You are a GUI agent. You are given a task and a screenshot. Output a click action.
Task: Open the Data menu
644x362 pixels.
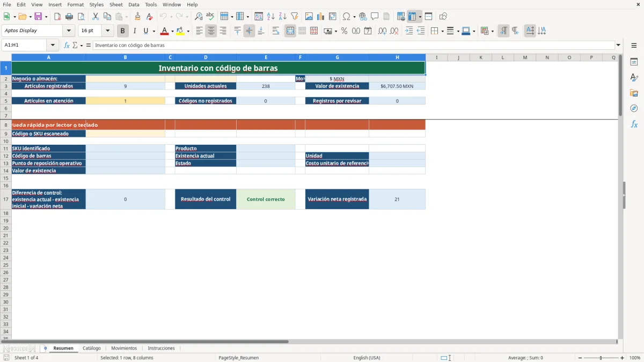point(134,4)
